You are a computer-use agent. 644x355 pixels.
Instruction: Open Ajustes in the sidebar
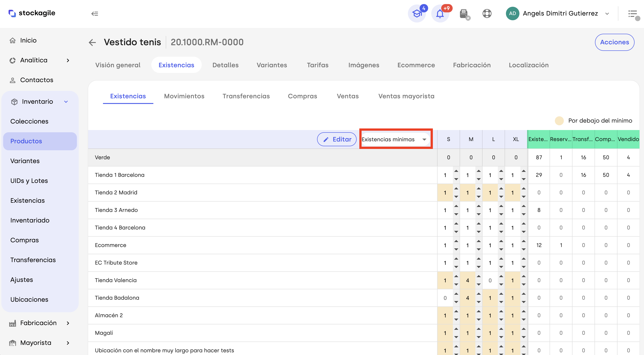(x=22, y=280)
